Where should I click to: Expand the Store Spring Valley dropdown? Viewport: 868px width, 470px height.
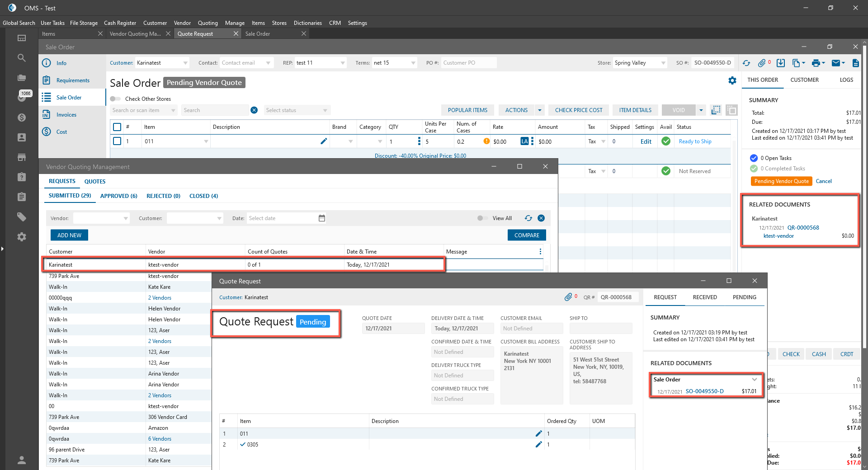(x=663, y=63)
